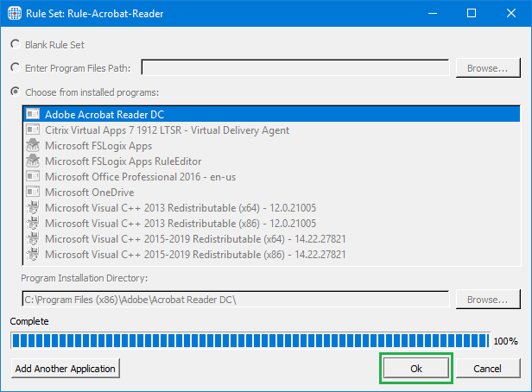Select Microsoft FSLogix Apps RuleEditor entry

click(x=272, y=161)
